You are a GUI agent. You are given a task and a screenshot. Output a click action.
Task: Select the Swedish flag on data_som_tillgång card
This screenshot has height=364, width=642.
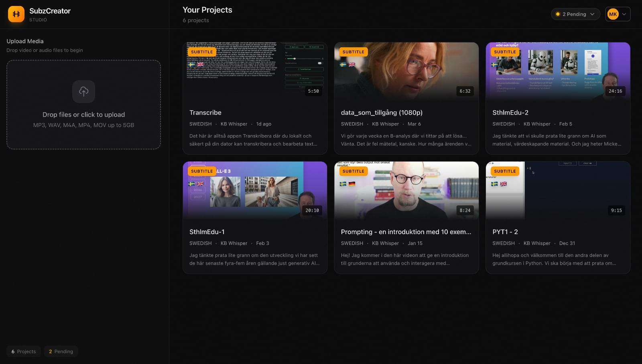click(x=343, y=64)
